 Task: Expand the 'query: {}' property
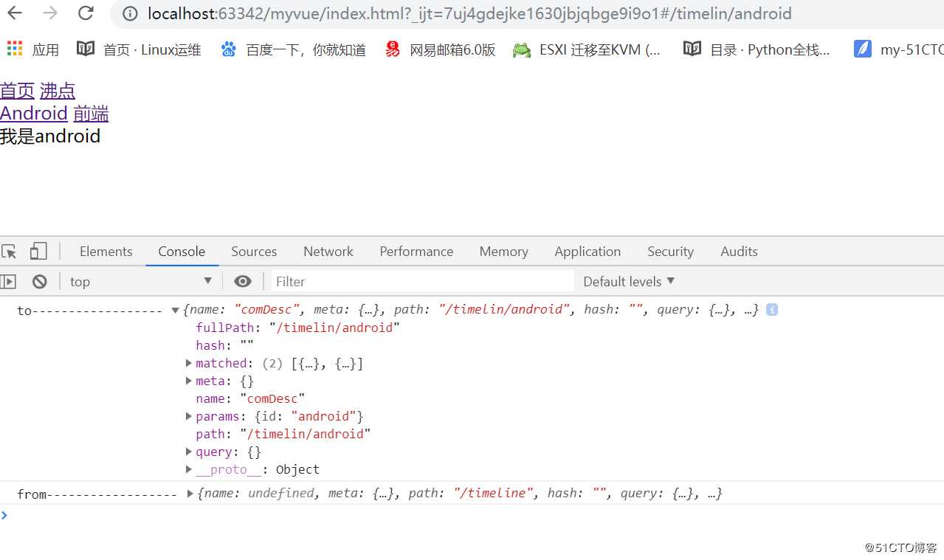pyautogui.click(x=190, y=452)
